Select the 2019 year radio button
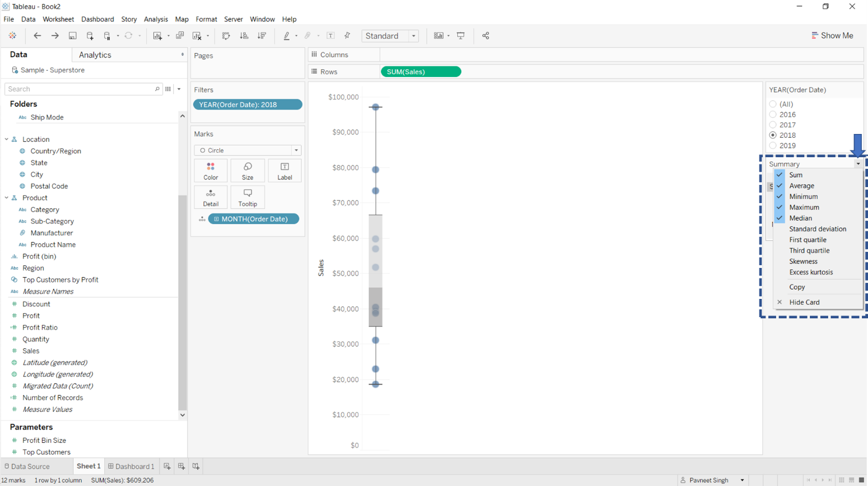Image resolution: width=868 pixels, height=486 pixels. coord(773,146)
